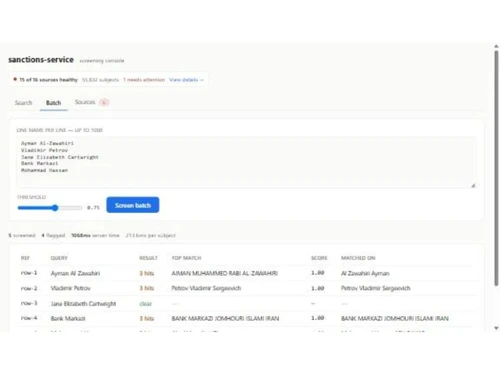
Task: Click the red source health status dot
Action: (x=15, y=79)
